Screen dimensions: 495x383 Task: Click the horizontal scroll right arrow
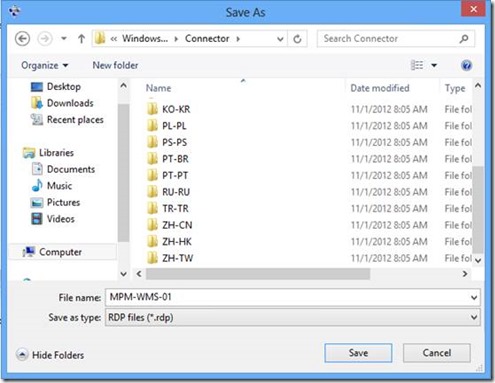coord(465,274)
